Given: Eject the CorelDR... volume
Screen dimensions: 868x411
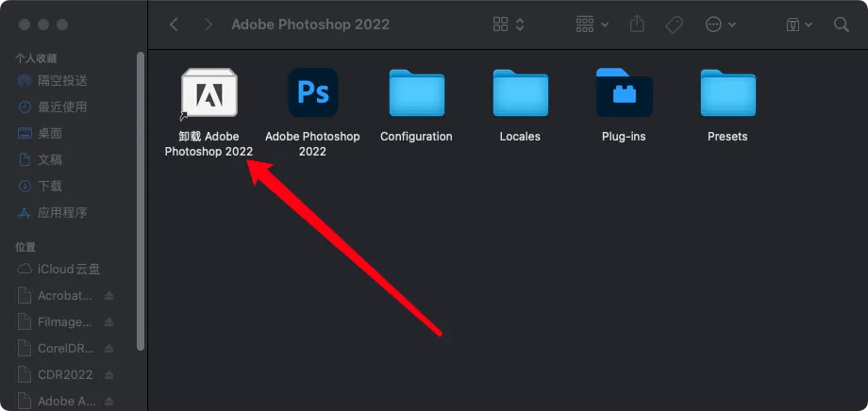Looking at the screenshot, I should coord(109,349).
